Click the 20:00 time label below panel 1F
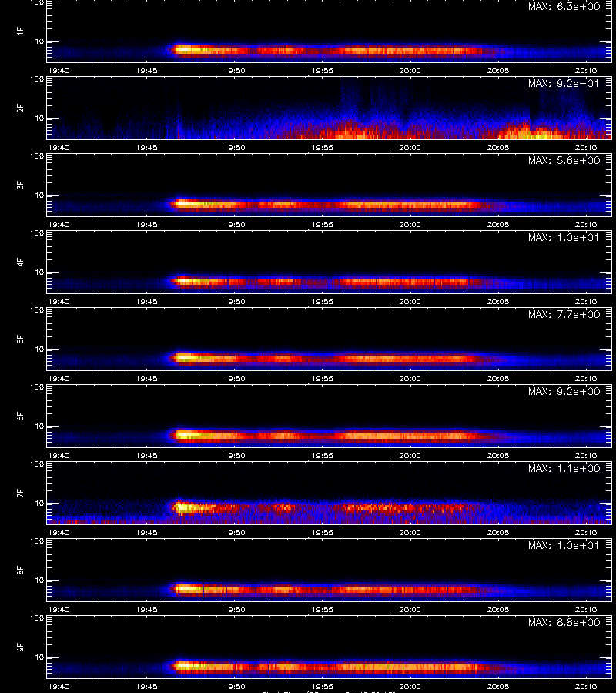The width and height of the screenshot is (616, 693). 410,70
